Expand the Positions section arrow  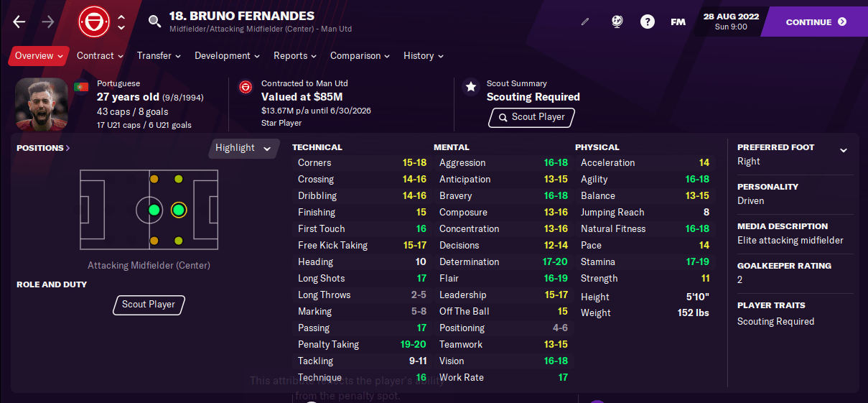(x=68, y=148)
